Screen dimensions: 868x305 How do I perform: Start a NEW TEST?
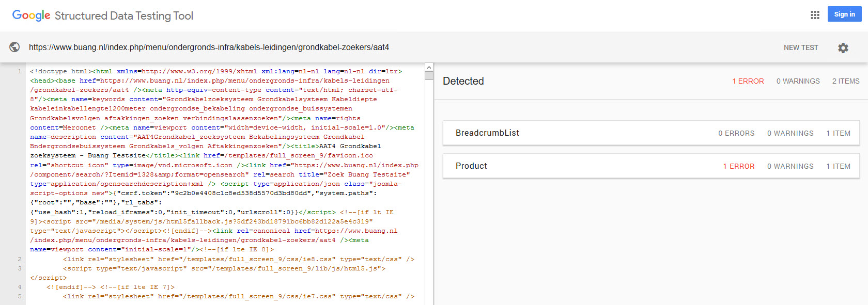tap(801, 47)
